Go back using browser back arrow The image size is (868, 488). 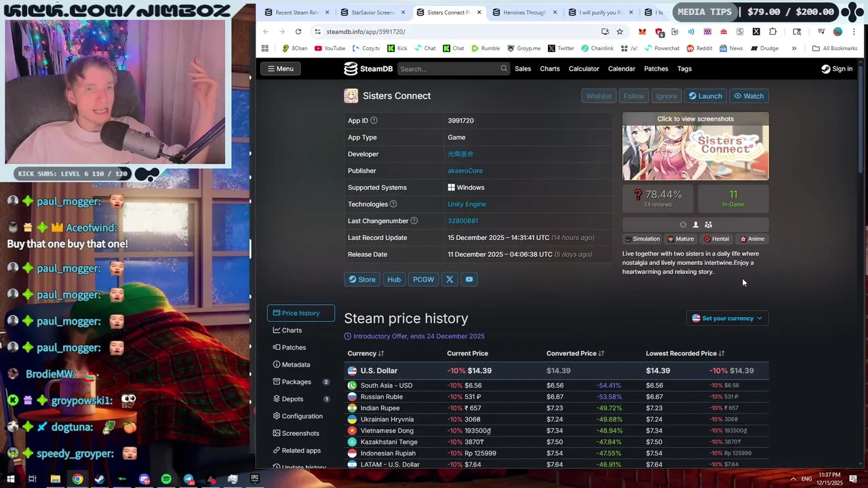tap(266, 32)
